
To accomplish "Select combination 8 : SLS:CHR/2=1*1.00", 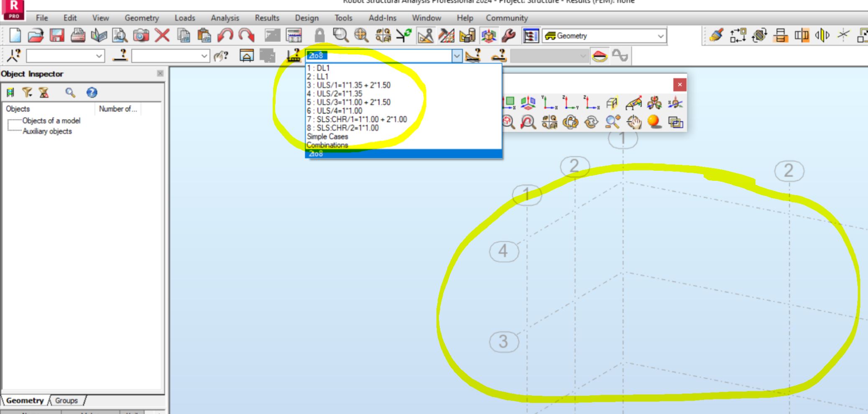I will pyautogui.click(x=404, y=128).
